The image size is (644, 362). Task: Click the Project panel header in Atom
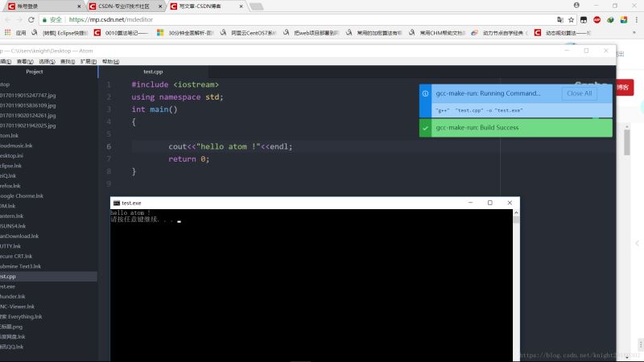coord(35,72)
